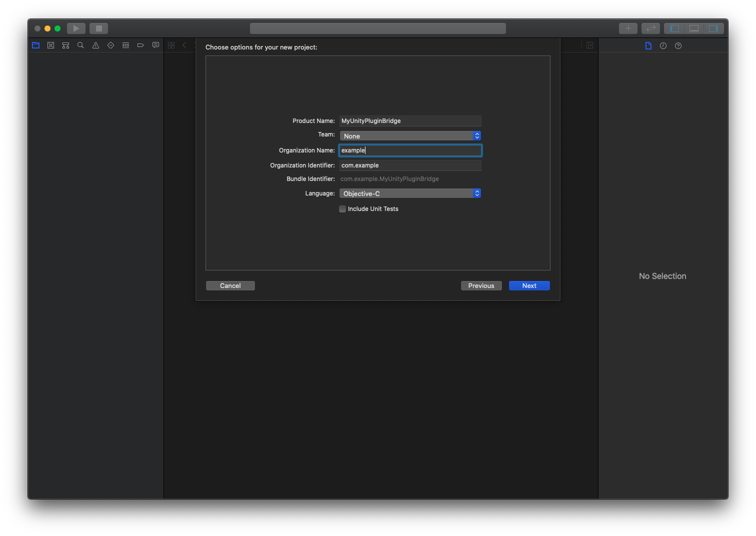The width and height of the screenshot is (756, 536).
Task: Toggle the bottom debug area visibility
Action: (694, 28)
